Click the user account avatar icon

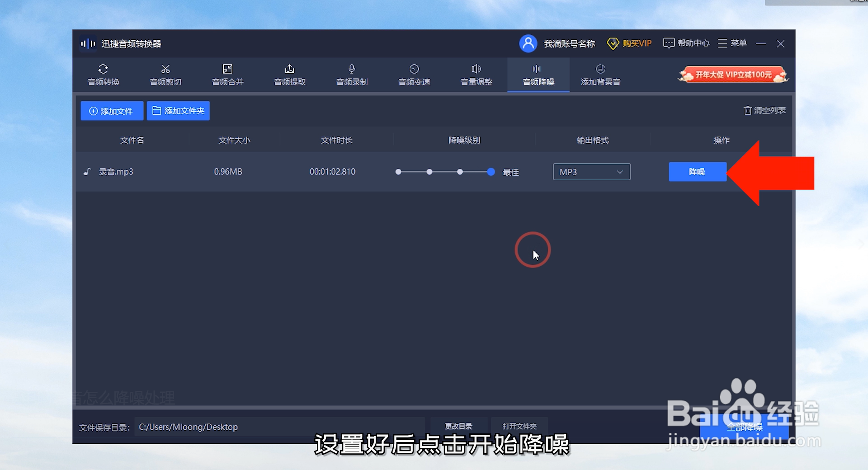click(x=528, y=43)
